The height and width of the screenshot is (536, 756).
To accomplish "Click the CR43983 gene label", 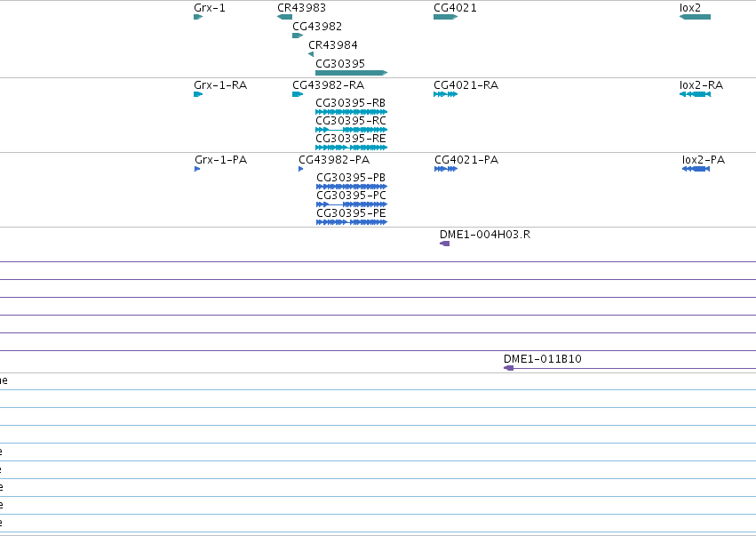I will click(x=301, y=8).
